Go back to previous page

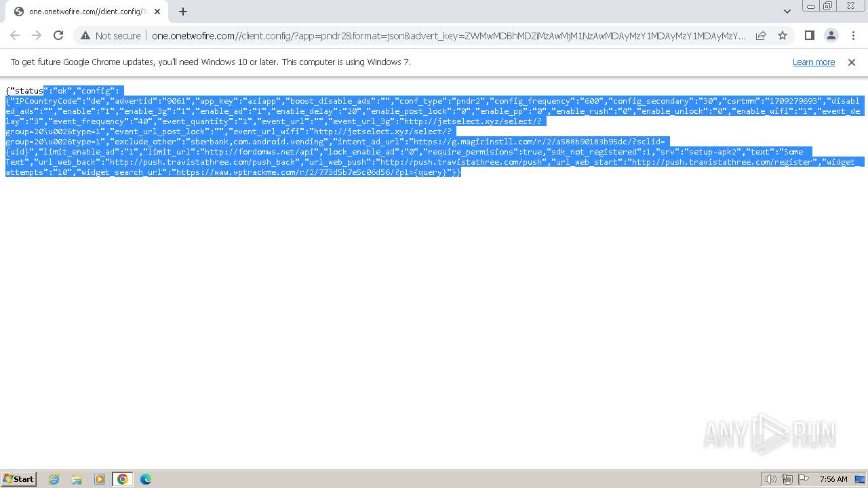(15, 35)
